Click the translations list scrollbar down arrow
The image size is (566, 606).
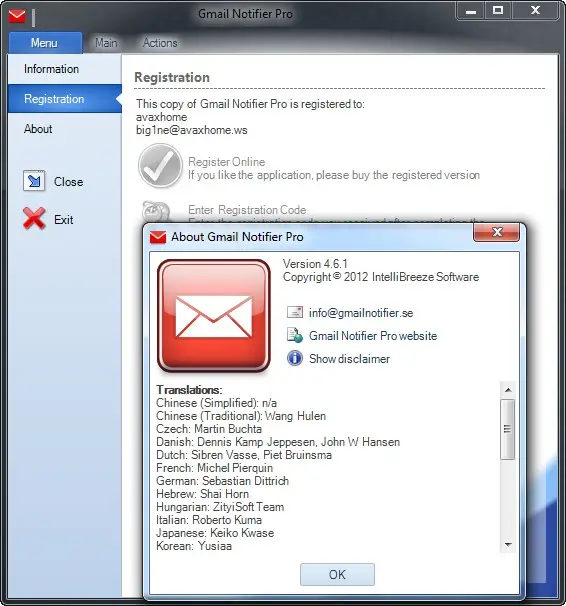point(508,545)
